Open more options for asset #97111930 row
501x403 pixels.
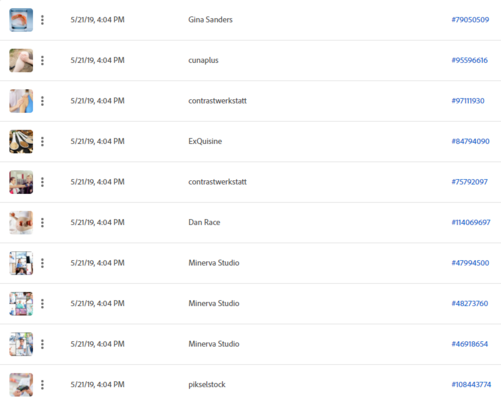coord(42,101)
